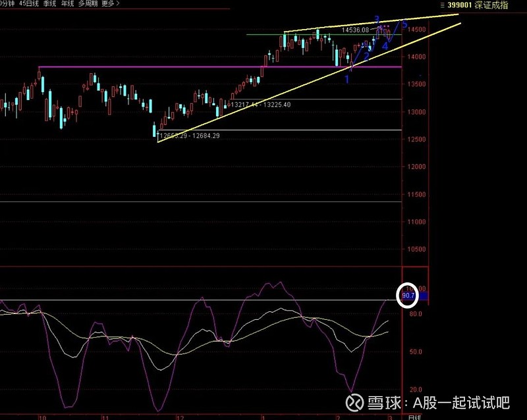The width and height of the screenshot is (527, 420).
Task: Click the 14536.08 high price label
Action: pos(355,30)
